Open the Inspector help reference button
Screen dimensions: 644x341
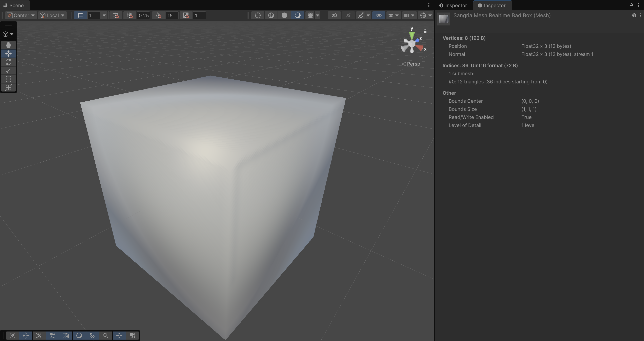pyautogui.click(x=634, y=16)
